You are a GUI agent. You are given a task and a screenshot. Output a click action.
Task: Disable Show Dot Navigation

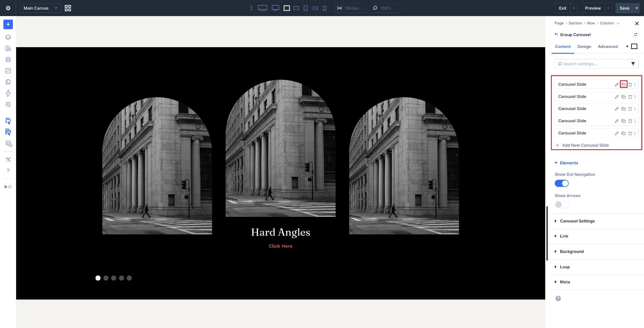coord(562,183)
